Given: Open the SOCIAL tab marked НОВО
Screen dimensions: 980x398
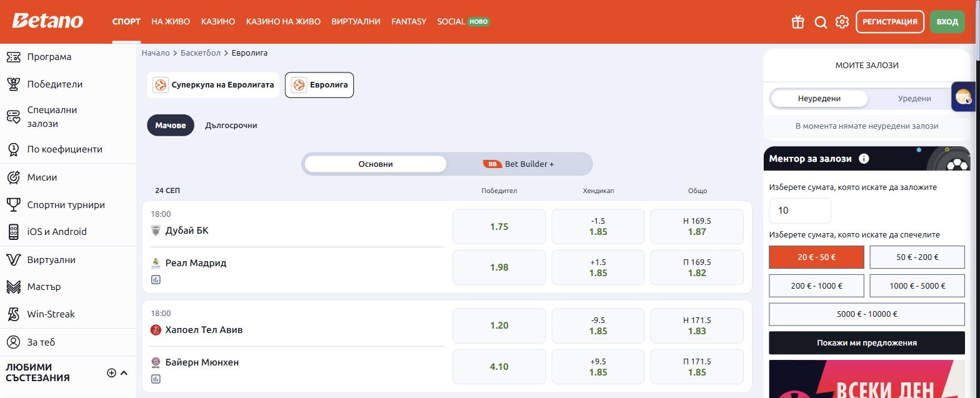Looking at the screenshot, I should [463, 21].
